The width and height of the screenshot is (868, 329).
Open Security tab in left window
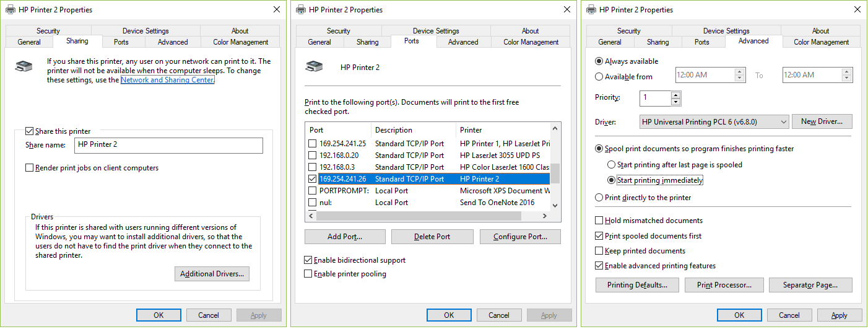48,31
